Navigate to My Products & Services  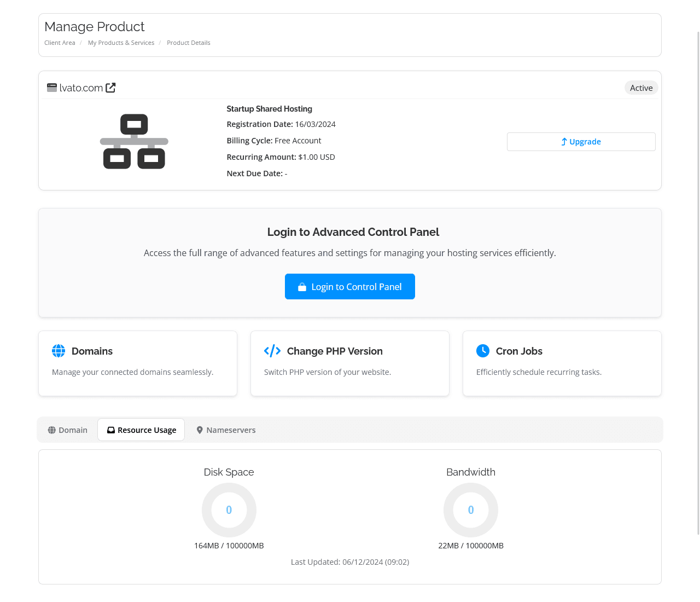121,43
